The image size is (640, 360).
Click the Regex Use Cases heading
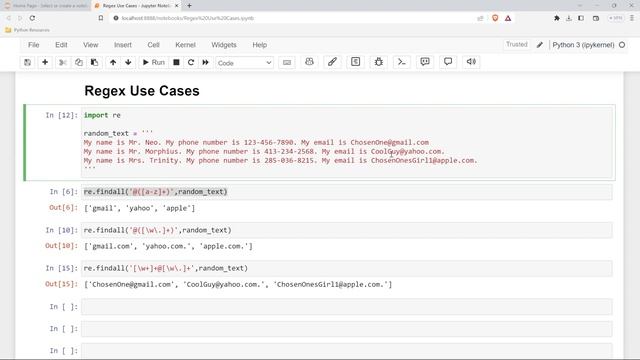(142, 91)
